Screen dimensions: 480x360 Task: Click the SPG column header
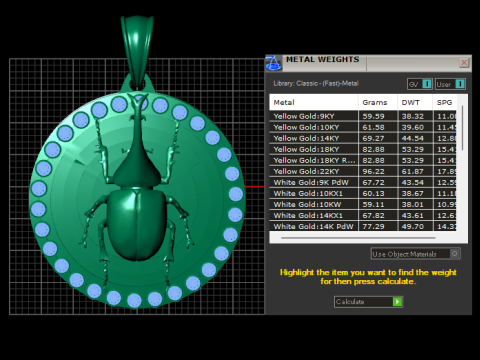[x=445, y=102]
